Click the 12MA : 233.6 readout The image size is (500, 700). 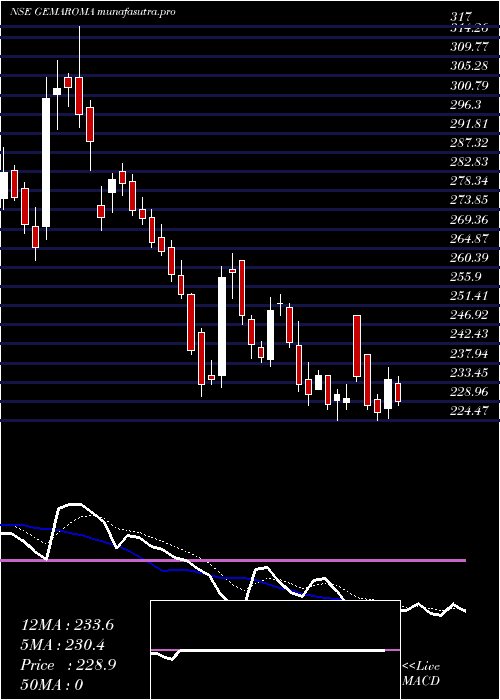click(67, 625)
